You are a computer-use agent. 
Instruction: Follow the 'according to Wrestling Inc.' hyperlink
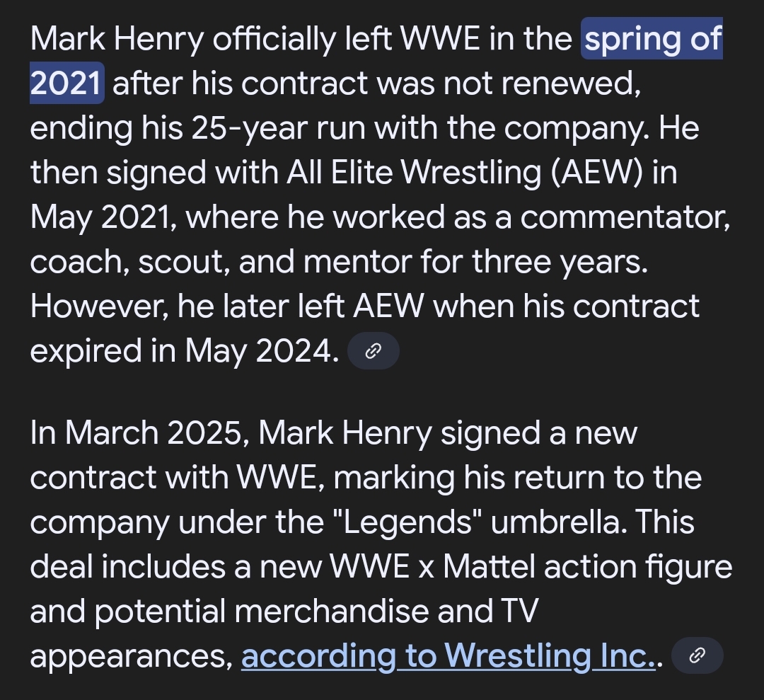448,656
